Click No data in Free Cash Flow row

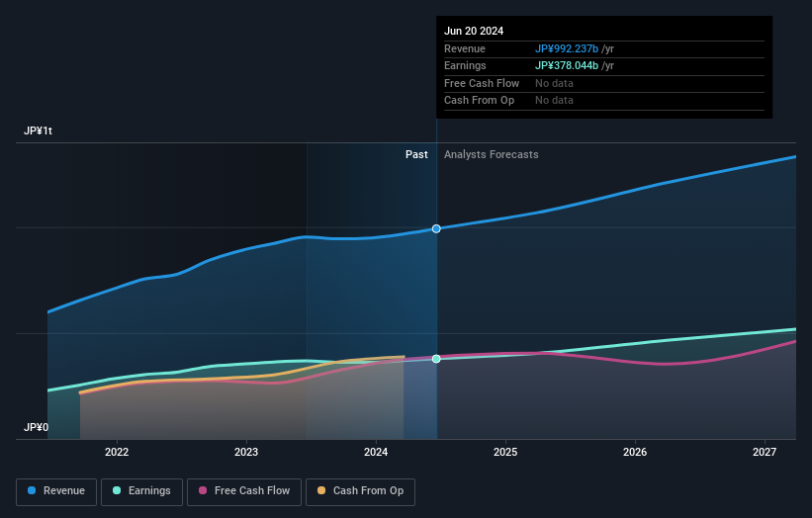click(554, 83)
